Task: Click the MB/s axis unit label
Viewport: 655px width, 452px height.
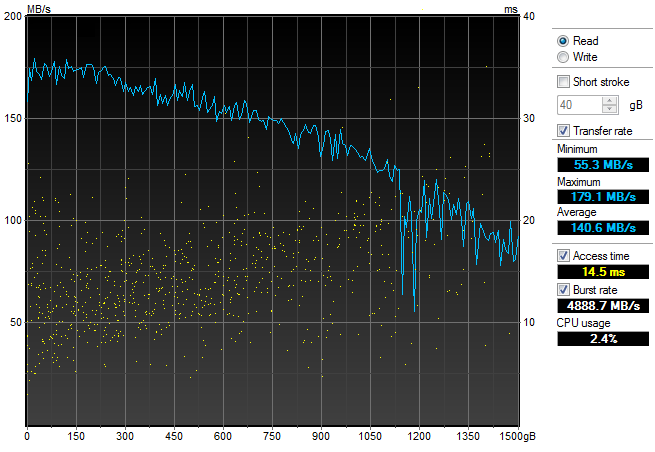Action: pos(39,9)
